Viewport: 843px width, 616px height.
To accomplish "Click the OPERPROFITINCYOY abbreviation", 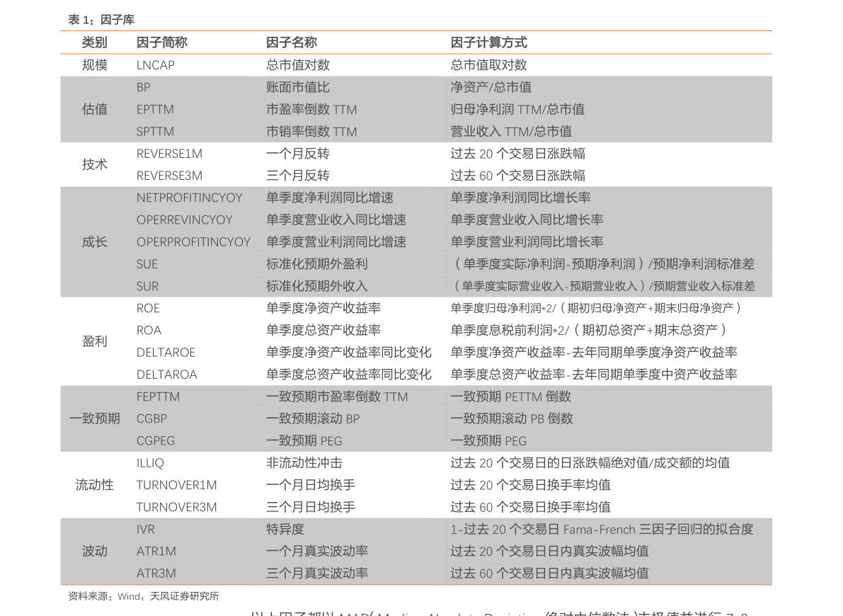I will click(193, 242).
